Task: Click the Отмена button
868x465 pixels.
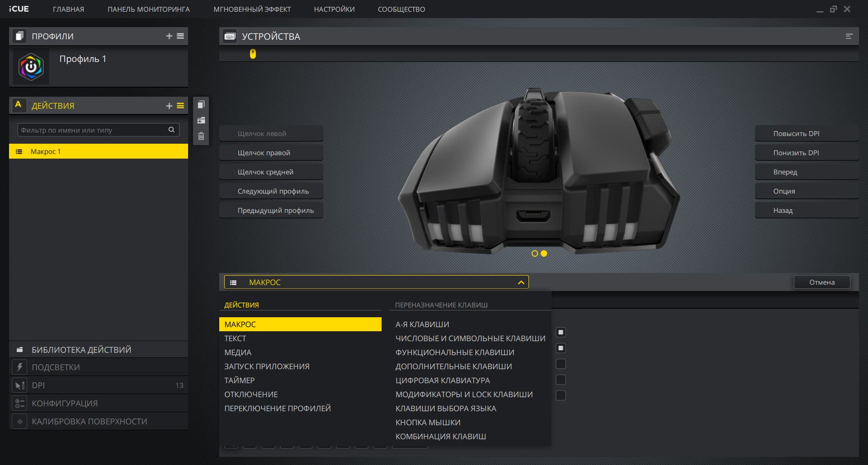Action: point(822,282)
